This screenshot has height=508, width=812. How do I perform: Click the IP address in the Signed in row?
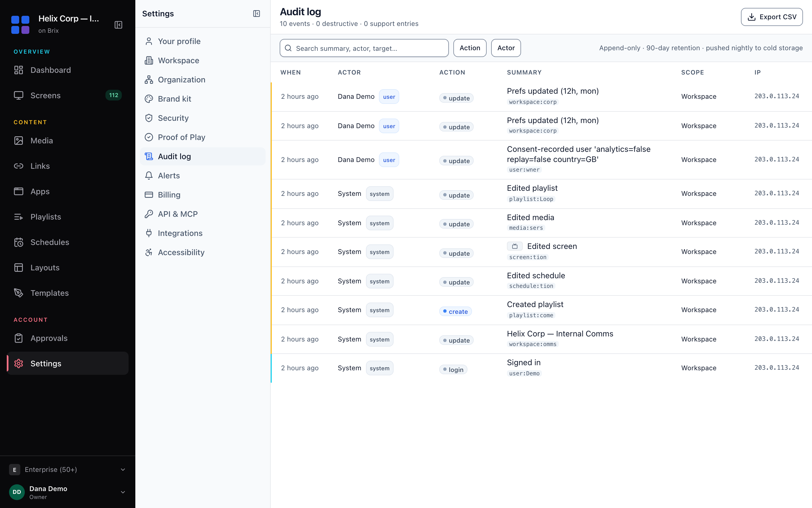776,368
